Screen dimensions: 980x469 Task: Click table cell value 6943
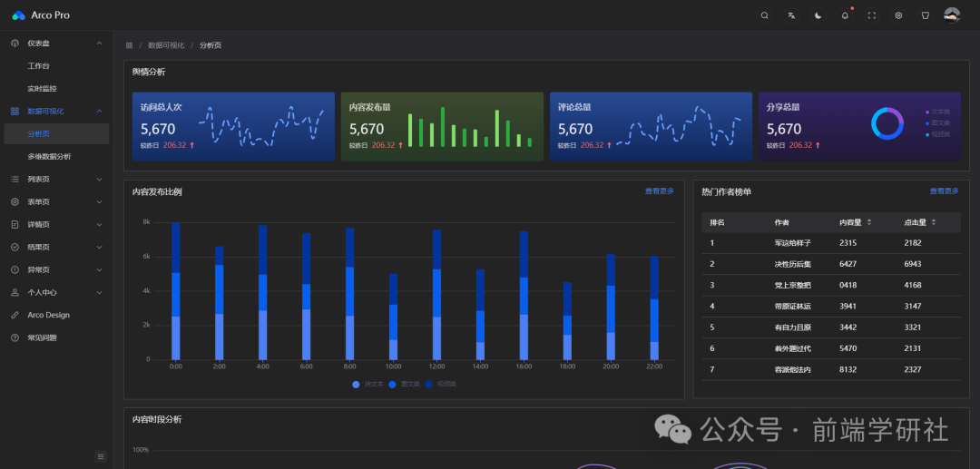(x=913, y=264)
